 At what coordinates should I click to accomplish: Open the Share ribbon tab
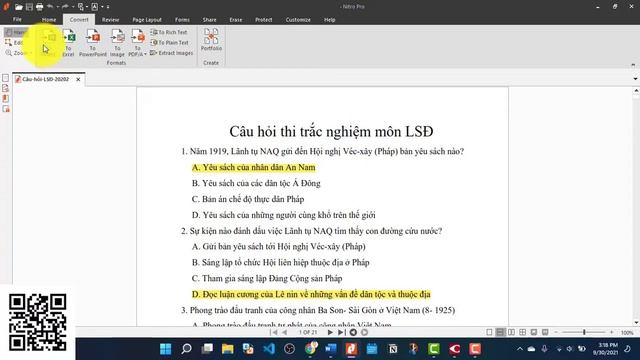tap(209, 20)
